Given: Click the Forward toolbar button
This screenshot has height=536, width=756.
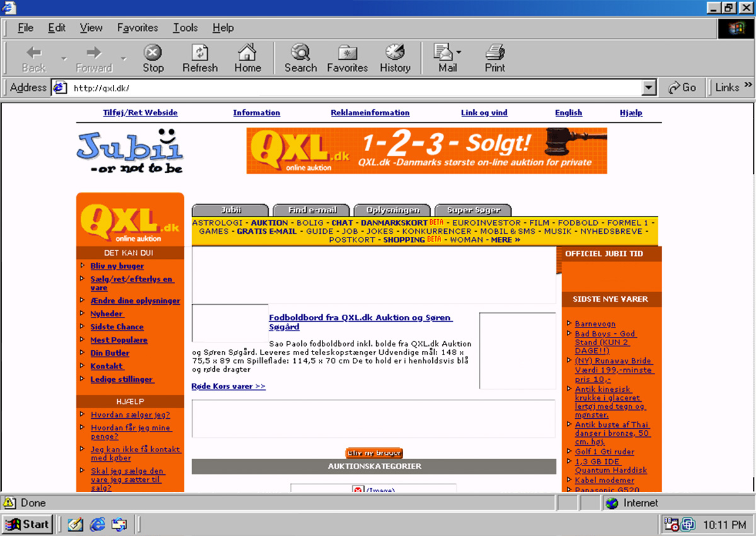Looking at the screenshot, I should click(94, 59).
